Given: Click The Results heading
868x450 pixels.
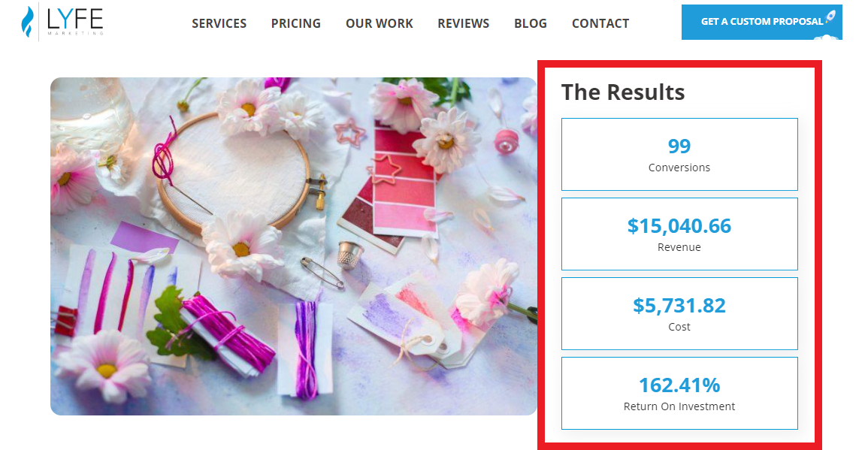Looking at the screenshot, I should point(623,92).
